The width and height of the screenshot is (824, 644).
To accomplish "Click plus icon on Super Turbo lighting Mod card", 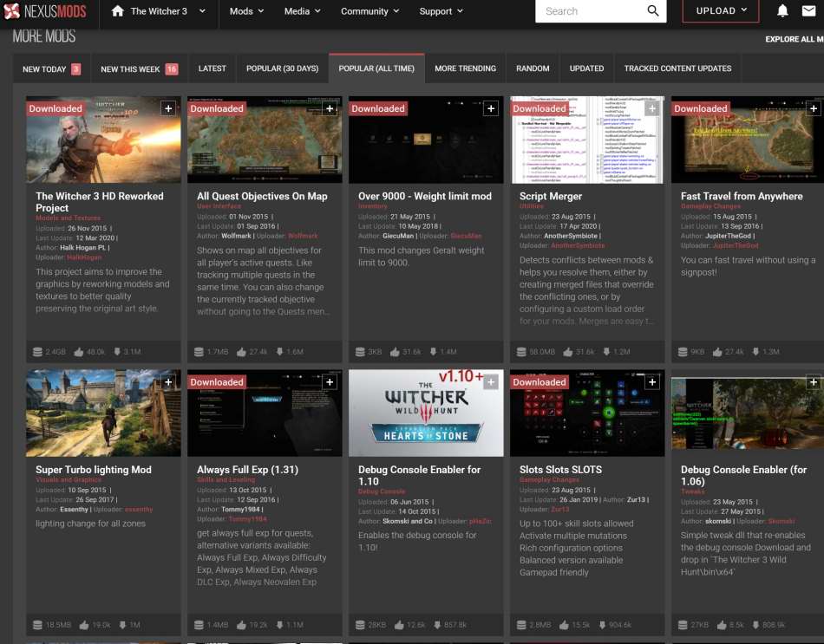I will click(168, 382).
